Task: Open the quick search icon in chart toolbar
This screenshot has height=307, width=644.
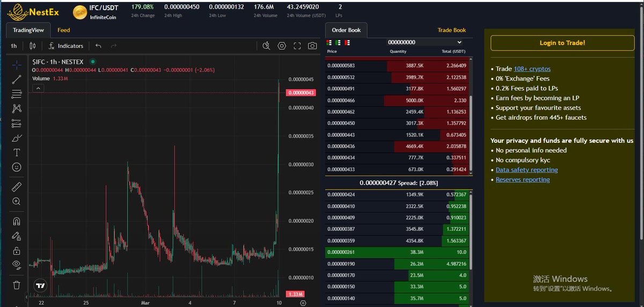Action: point(266,46)
